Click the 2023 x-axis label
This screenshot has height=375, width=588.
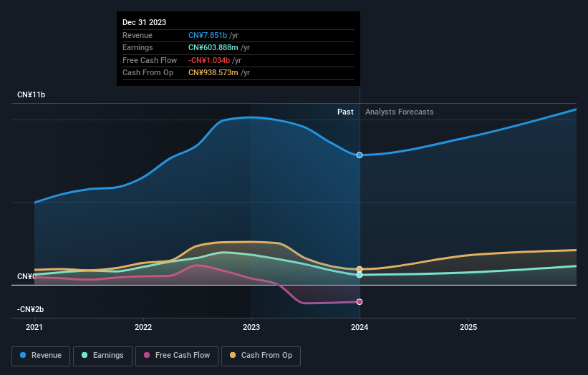click(251, 328)
